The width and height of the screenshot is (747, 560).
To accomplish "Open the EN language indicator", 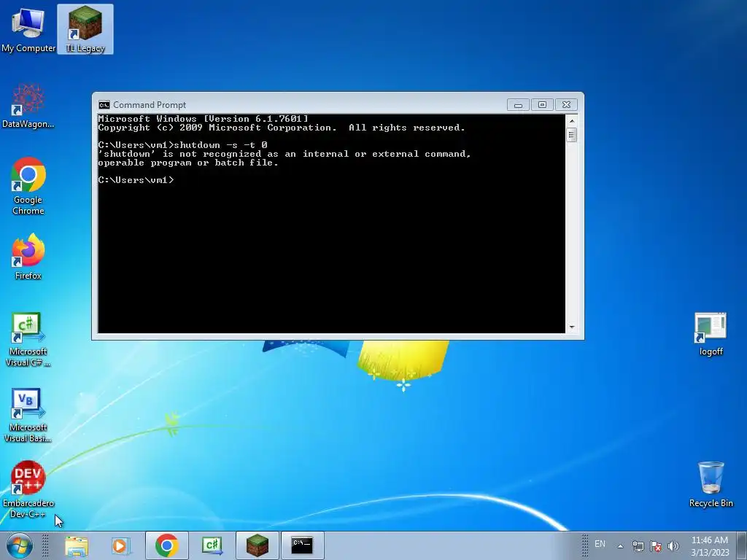I will pos(600,544).
